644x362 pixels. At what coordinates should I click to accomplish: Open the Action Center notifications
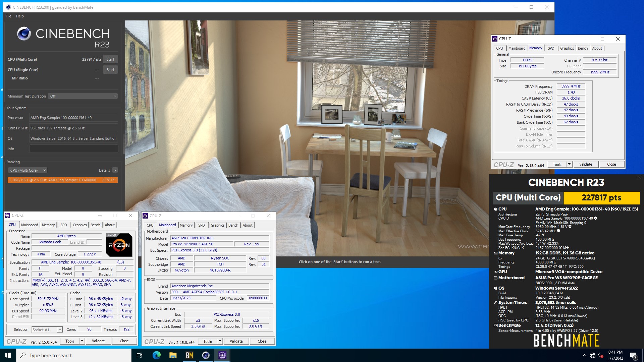(x=634, y=355)
